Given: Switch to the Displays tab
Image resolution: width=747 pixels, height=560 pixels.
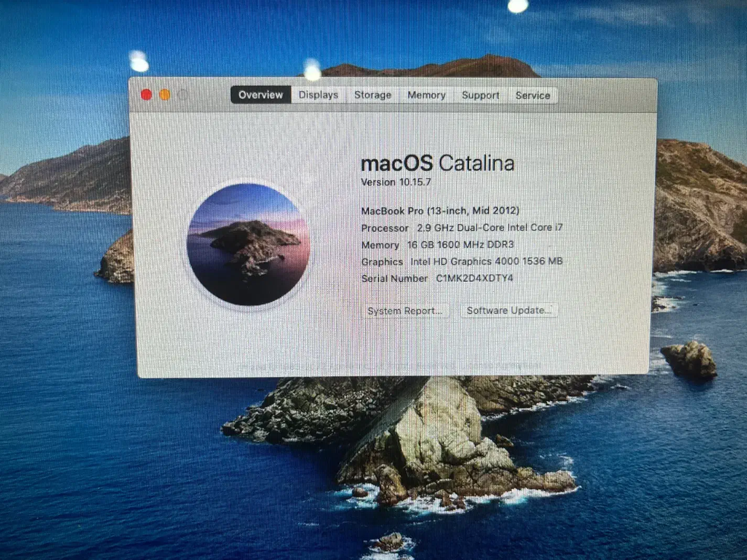Looking at the screenshot, I should click(318, 95).
